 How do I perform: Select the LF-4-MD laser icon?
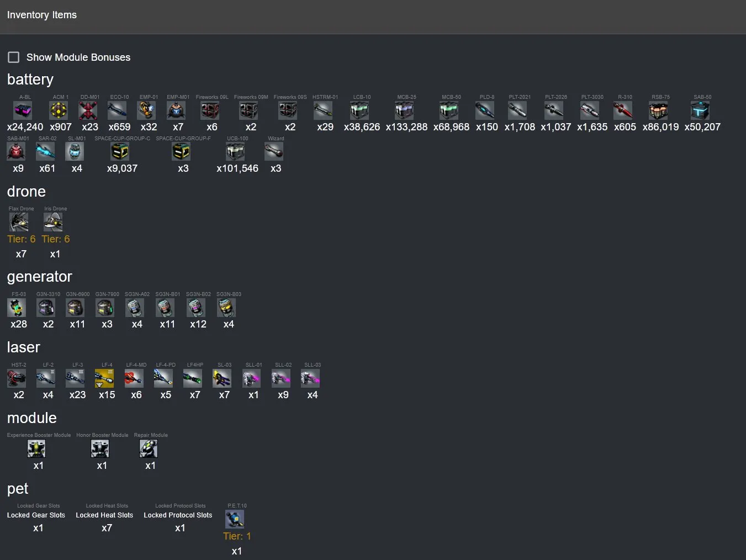point(134,378)
